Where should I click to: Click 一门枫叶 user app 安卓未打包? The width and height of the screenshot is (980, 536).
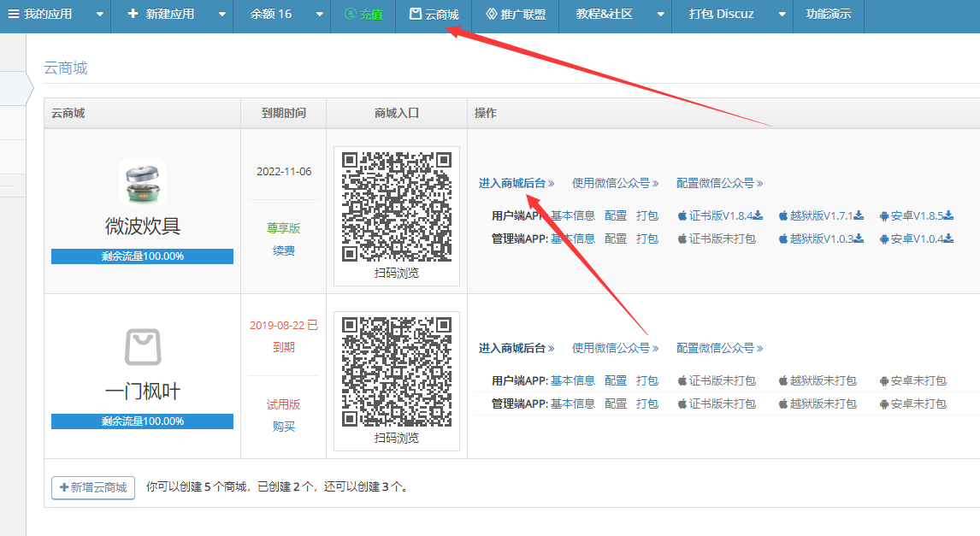pyautogui.click(x=913, y=380)
